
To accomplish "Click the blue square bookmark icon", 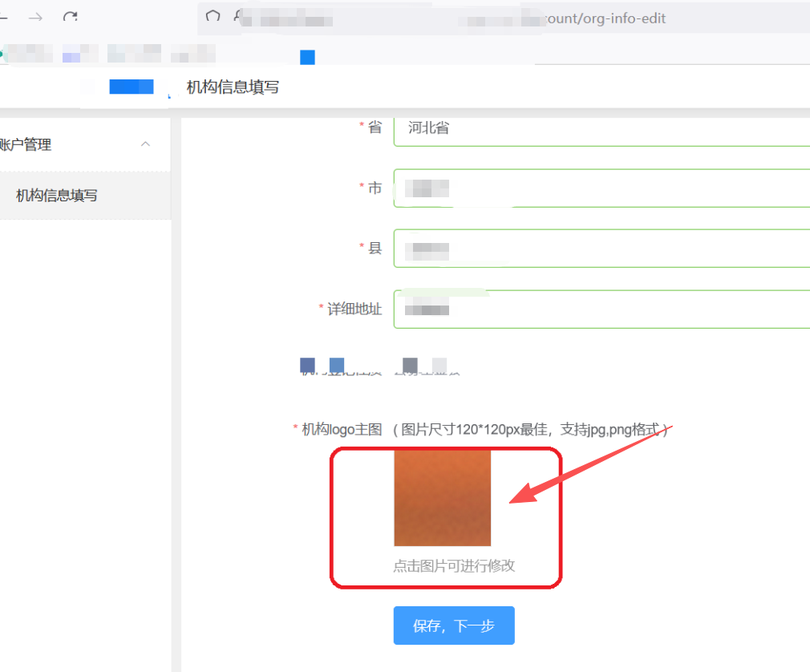I will click(x=307, y=57).
